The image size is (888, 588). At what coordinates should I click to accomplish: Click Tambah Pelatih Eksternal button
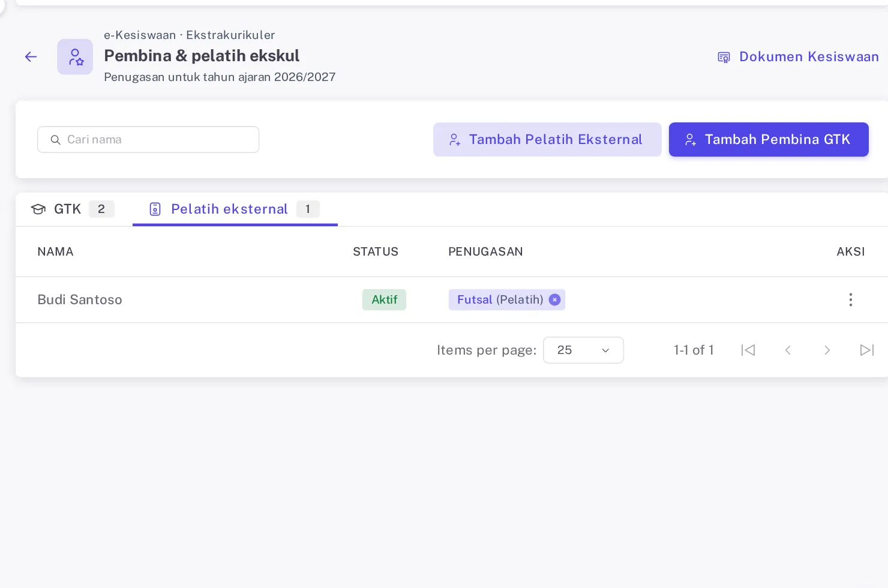click(x=547, y=140)
